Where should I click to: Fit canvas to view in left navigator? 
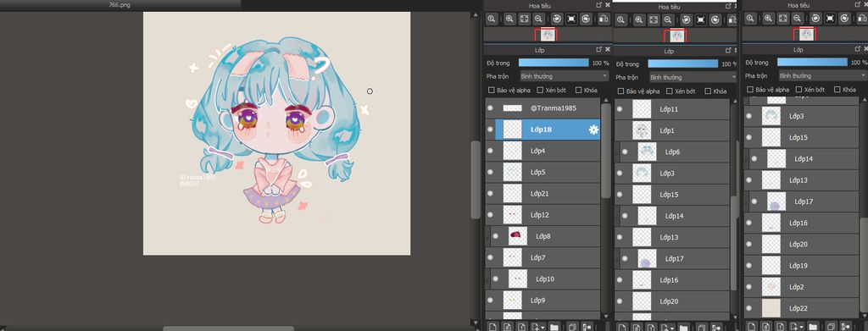[x=524, y=19]
